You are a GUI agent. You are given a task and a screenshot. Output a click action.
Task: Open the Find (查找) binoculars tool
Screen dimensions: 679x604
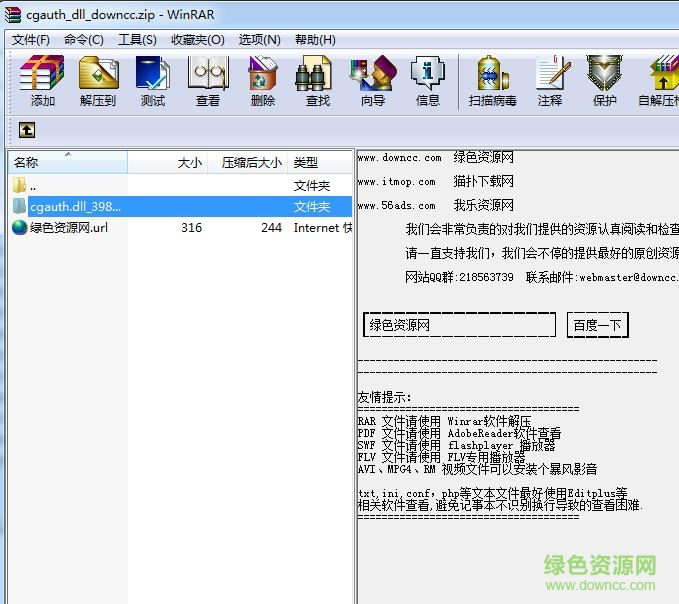pyautogui.click(x=317, y=81)
